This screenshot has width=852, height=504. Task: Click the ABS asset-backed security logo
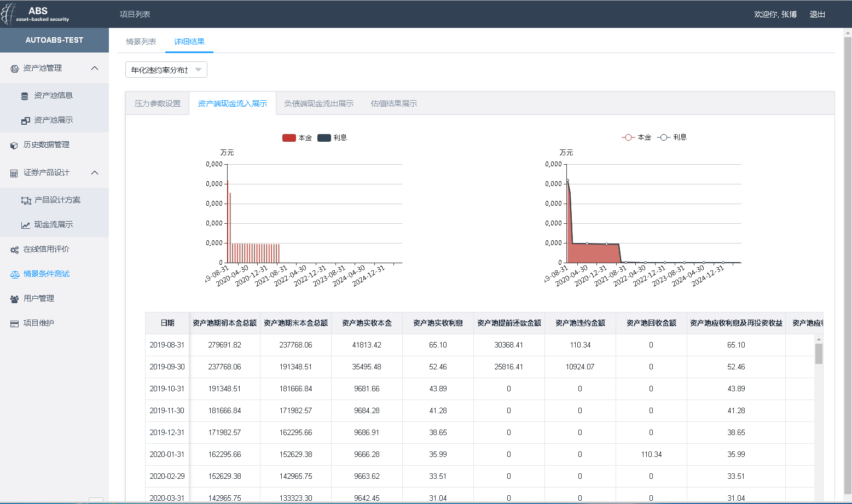tap(36, 14)
